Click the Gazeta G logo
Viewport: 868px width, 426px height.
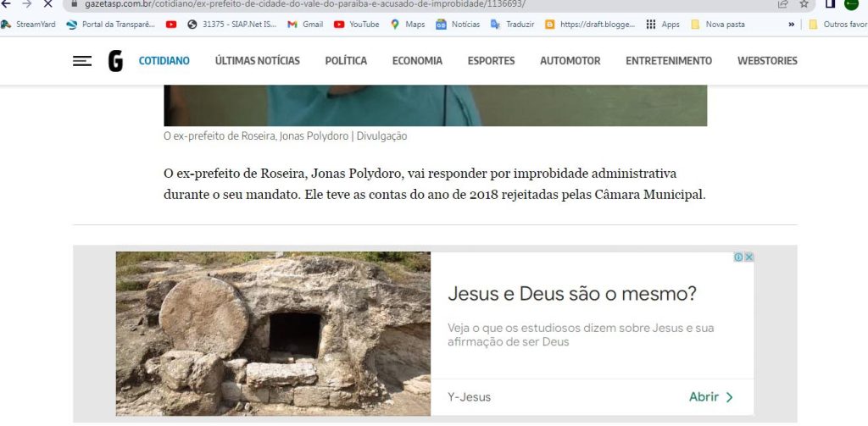(115, 61)
